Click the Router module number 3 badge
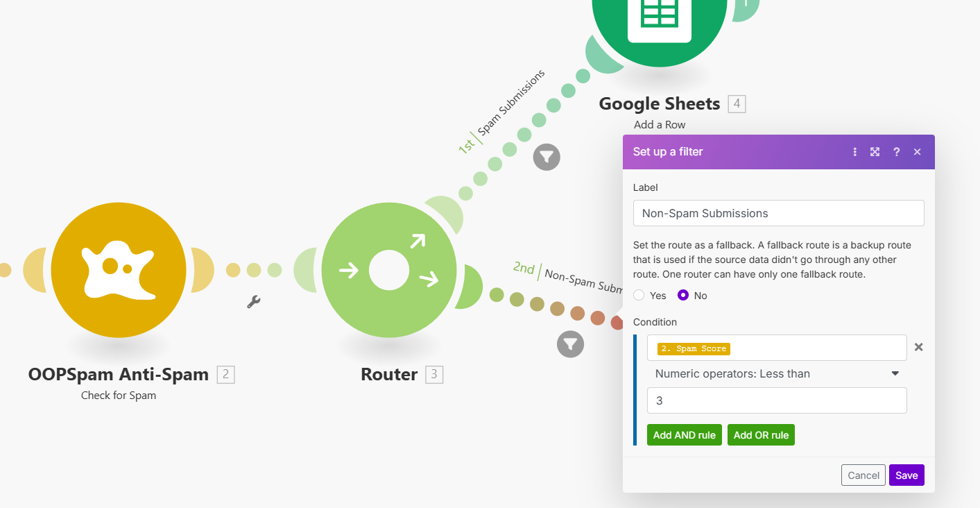980x508 pixels. [x=434, y=375]
